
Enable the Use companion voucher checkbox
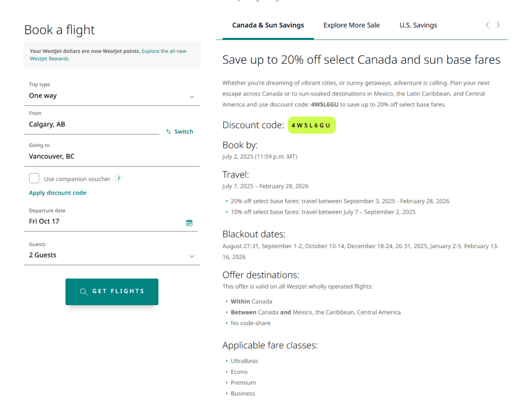34,179
